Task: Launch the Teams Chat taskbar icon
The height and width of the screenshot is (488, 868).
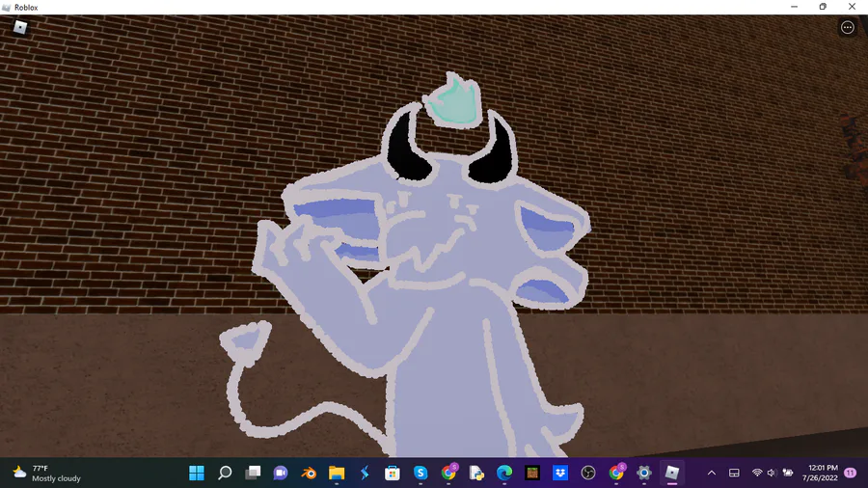Action: click(281, 474)
